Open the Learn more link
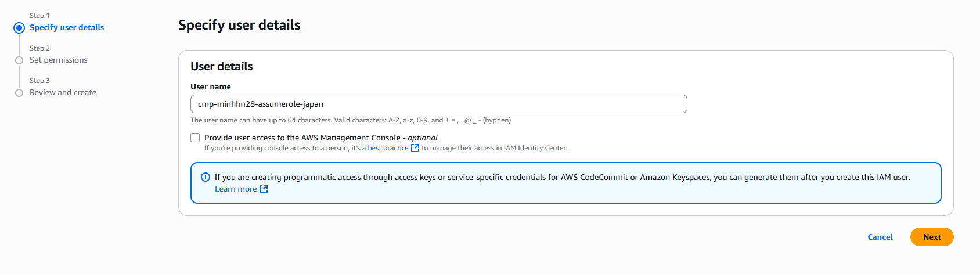The width and height of the screenshot is (980, 274). (x=236, y=189)
